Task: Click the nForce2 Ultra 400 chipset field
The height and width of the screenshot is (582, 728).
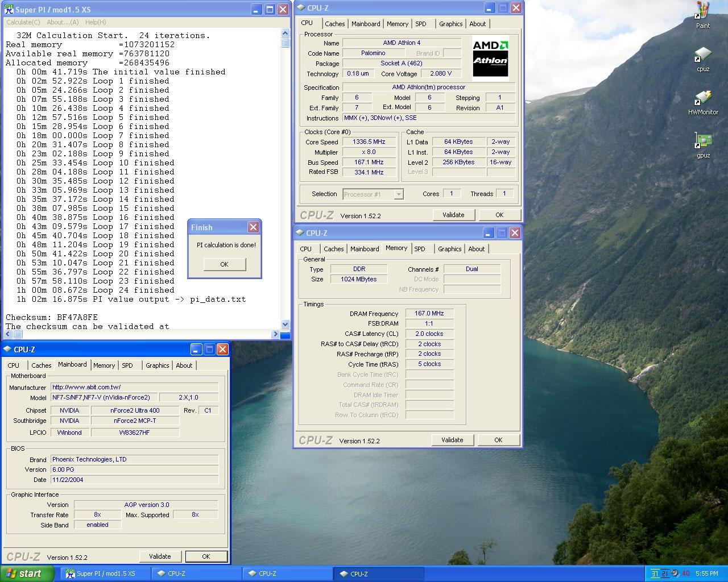Action: click(x=135, y=410)
